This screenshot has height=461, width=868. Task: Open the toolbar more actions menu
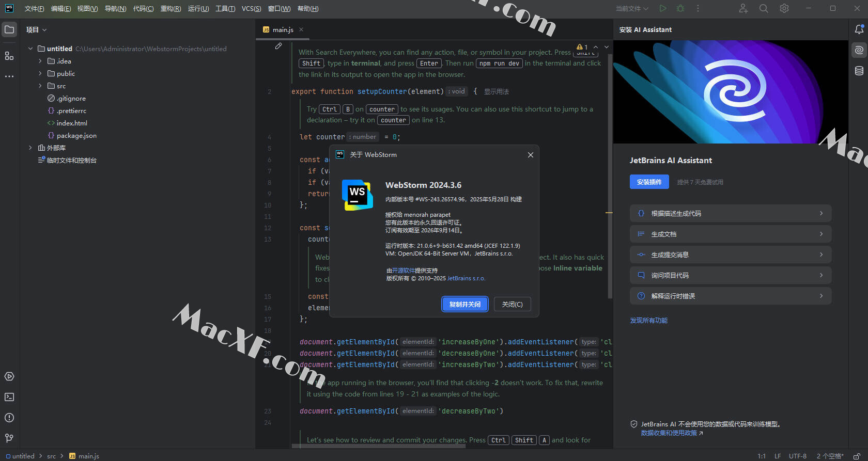pos(698,8)
